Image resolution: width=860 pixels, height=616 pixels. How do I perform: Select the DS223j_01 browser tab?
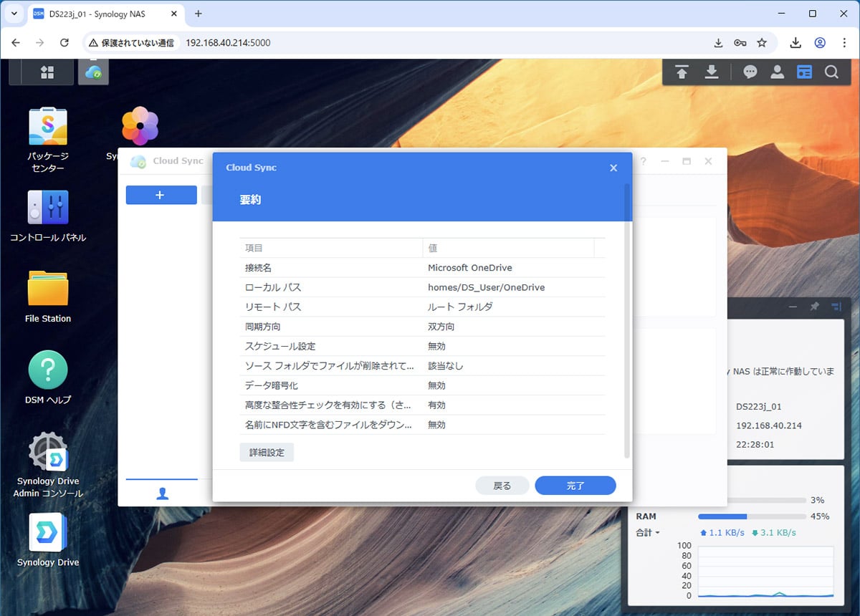click(x=107, y=14)
